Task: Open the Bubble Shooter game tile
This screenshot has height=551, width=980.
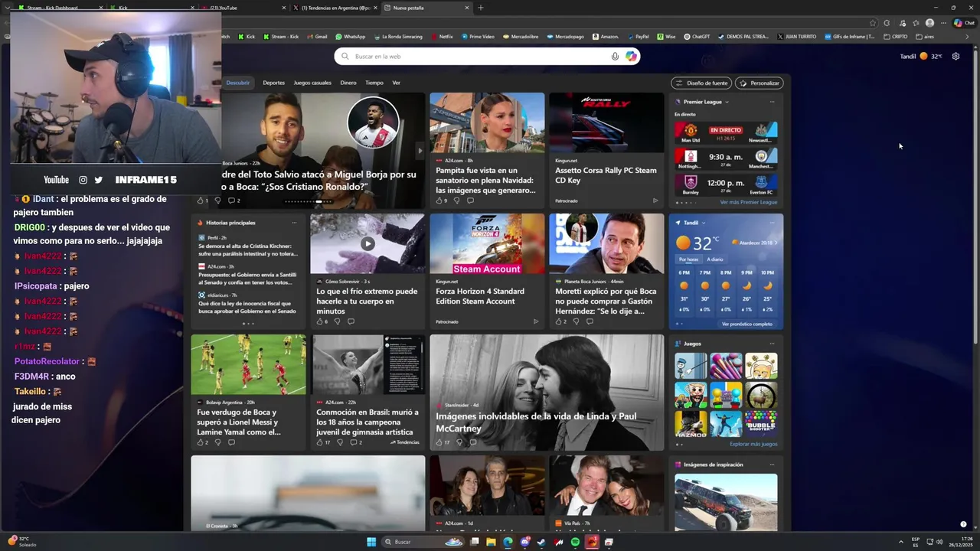Action: coord(761,423)
